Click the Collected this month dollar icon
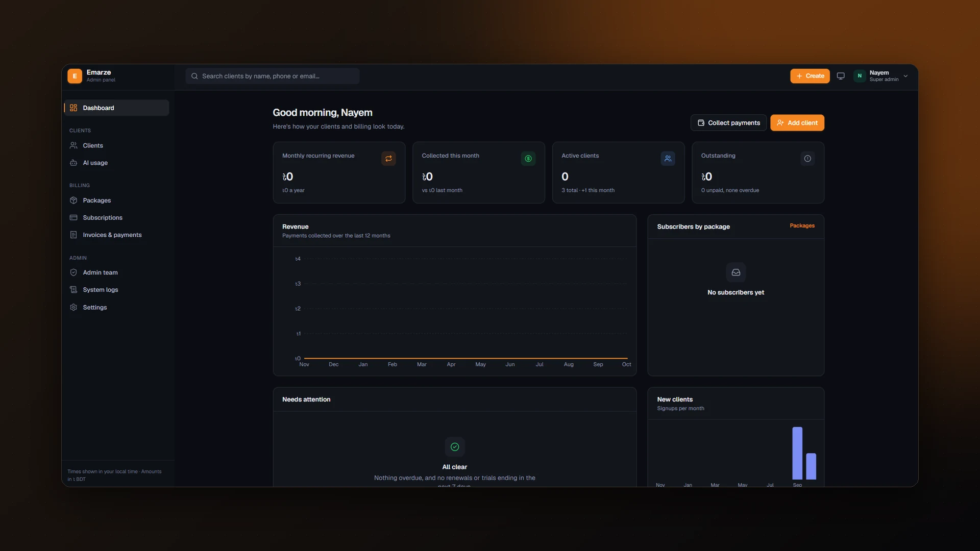 [x=528, y=159]
